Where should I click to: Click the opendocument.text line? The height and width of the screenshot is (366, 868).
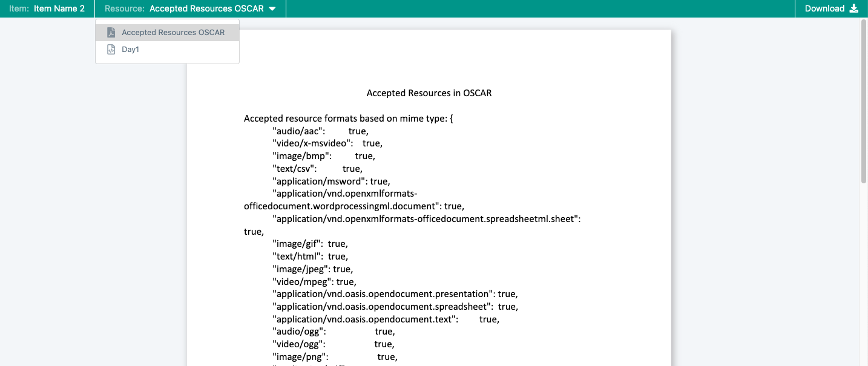[386, 319]
